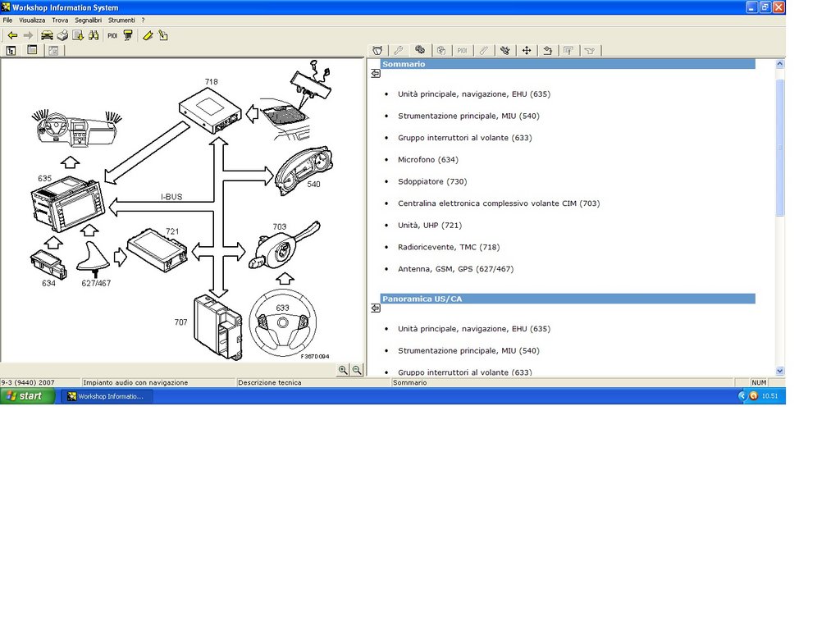The height and width of the screenshot is (630, 840).
Task: Click the car model selection icon
Action: pyautogui.click(x=47, y=35)
